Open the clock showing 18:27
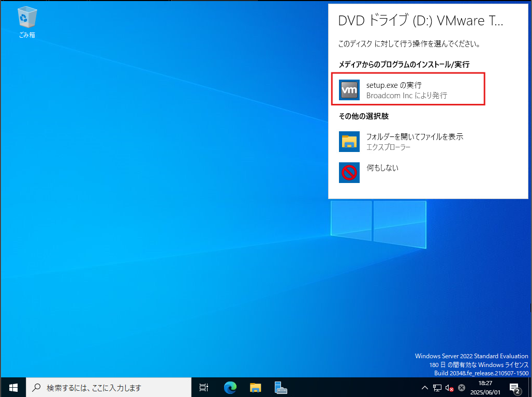Viewport: 532px width, 397px height. 485,388
